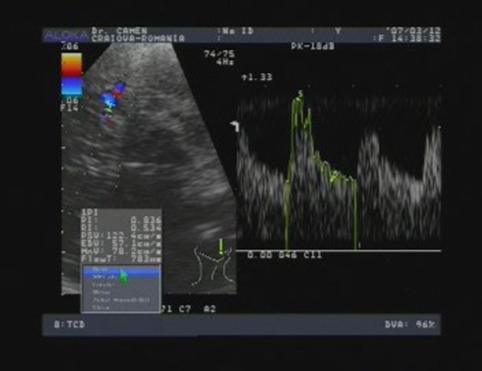The height and width of the screenshot is (371, 482).
Task: Click the green sample gate on vessel
Action: click(108, 110)
